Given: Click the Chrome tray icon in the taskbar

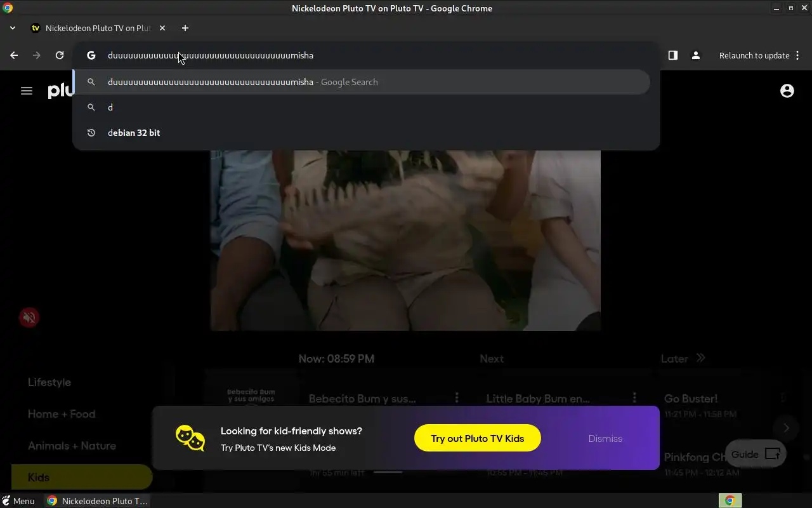Looking at the screenshot, I should pos(730,501).
